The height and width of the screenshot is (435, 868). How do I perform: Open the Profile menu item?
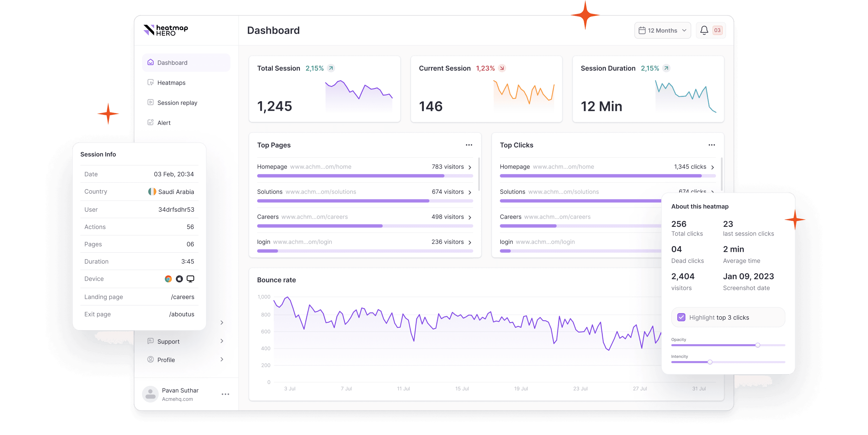coord(186,360)
